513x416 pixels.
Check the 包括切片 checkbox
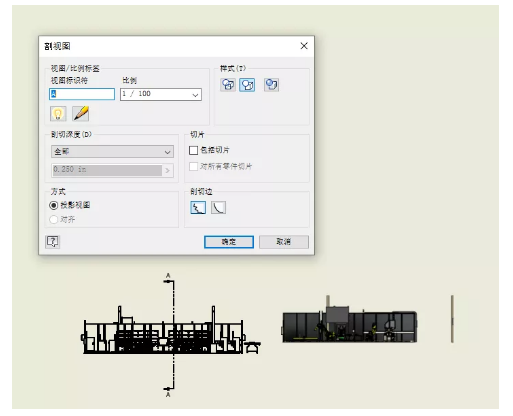[193, 150]
